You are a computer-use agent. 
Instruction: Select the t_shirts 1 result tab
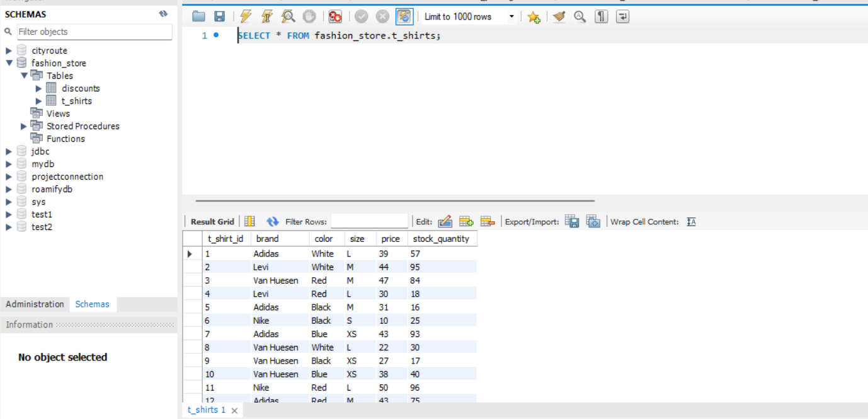[x=207, y=410]
